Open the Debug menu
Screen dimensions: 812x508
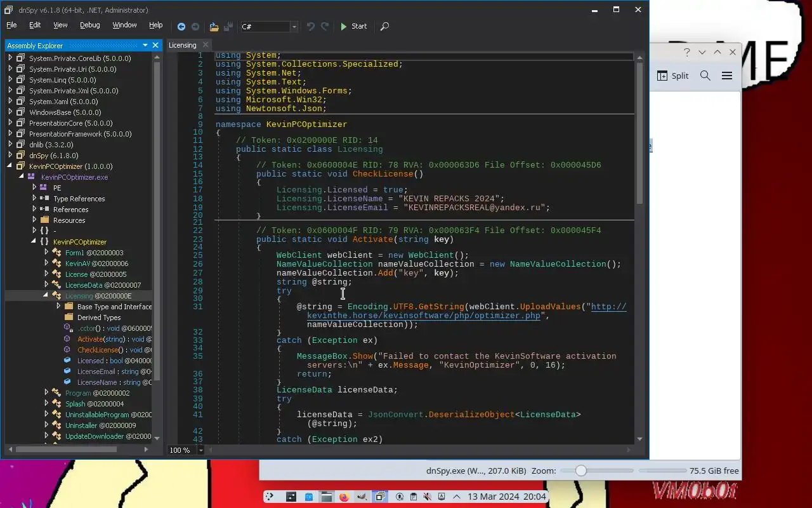89,25
